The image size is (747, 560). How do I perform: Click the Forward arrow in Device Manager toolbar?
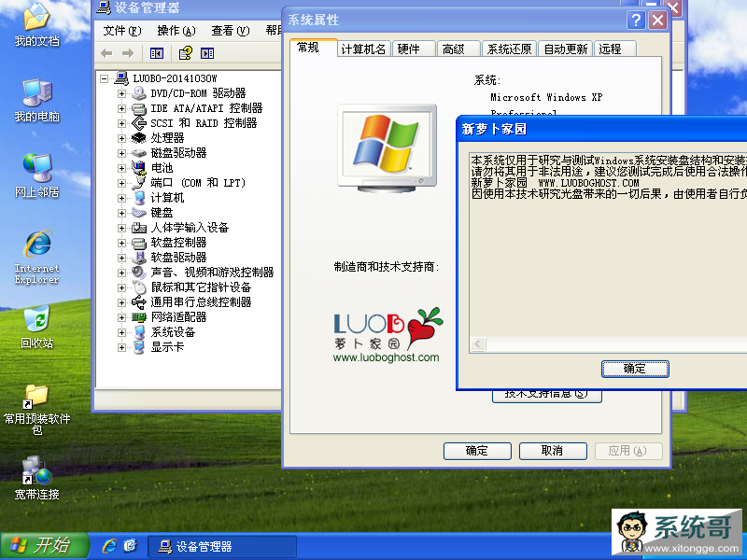tap(128, 53)
